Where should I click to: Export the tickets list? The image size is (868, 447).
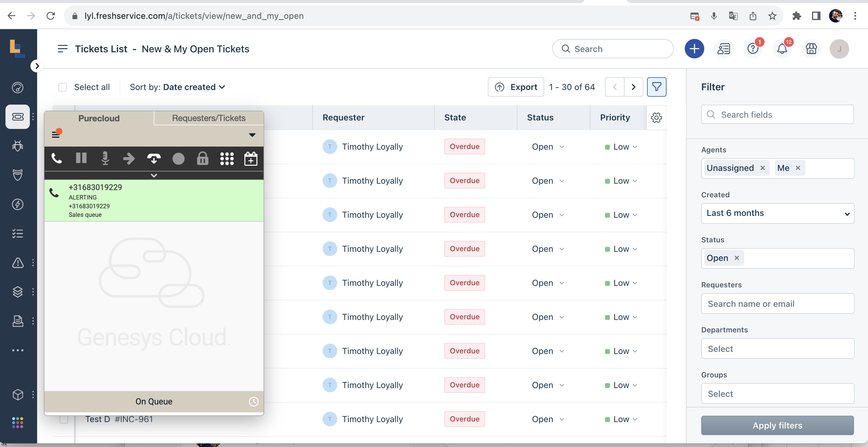[x=516, y=87]
